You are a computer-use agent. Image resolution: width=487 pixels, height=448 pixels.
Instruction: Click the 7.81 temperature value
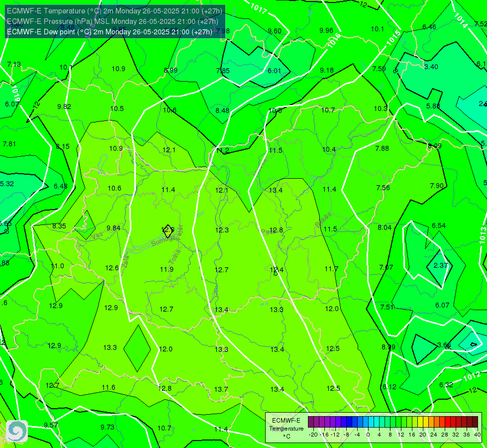(x=9, y=144)
